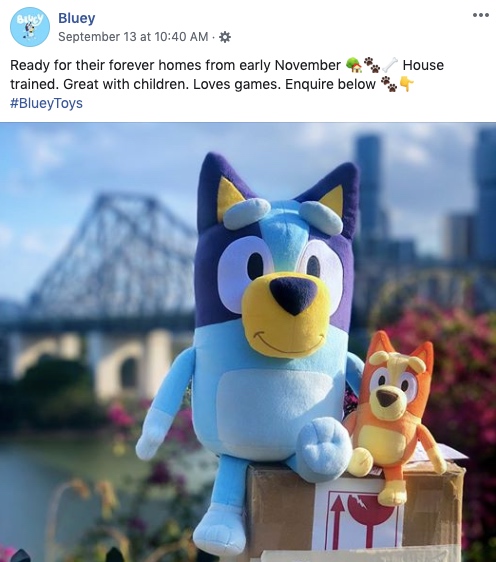This screenshot has height=562, width=496.
Task: Open the #BlueyToys hashtag
Action: (x=46, y=103)
